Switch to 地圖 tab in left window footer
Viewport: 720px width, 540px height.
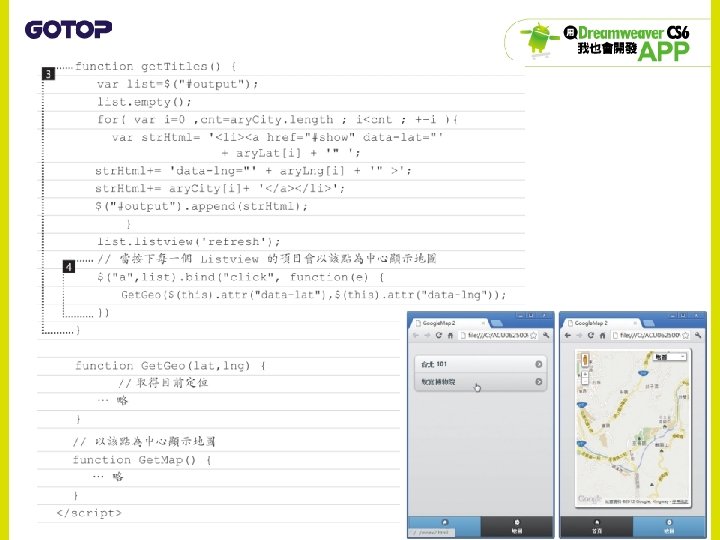click(517, 527)
